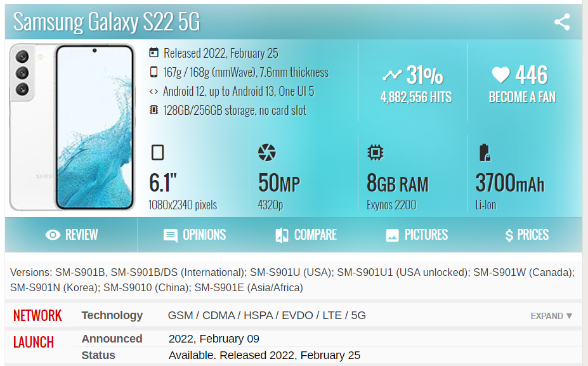Click Available. Released 2022, February 25 value
The width and height of the screenshot is (588, 366).
(x=265, y=355)
